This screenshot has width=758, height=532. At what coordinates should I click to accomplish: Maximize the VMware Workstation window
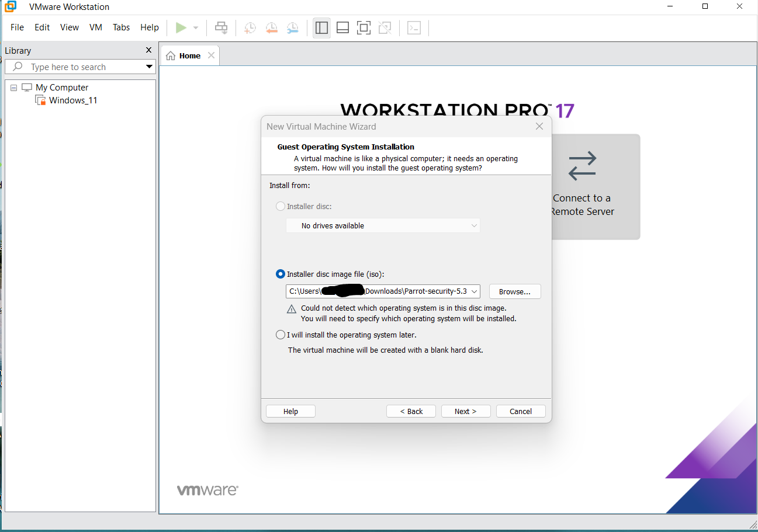coord(705,6)
